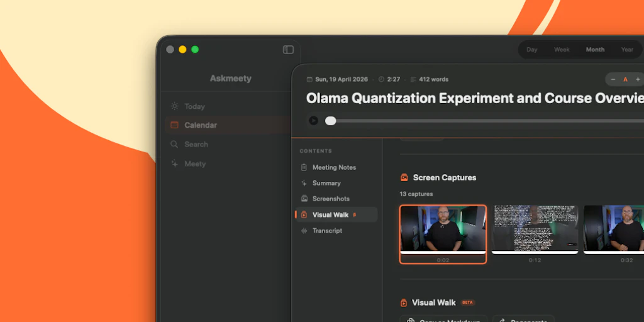Viewport: 644px width, 322px height.
Task: Select Calendar in the sidebar
Action: (x=228, y=125)
